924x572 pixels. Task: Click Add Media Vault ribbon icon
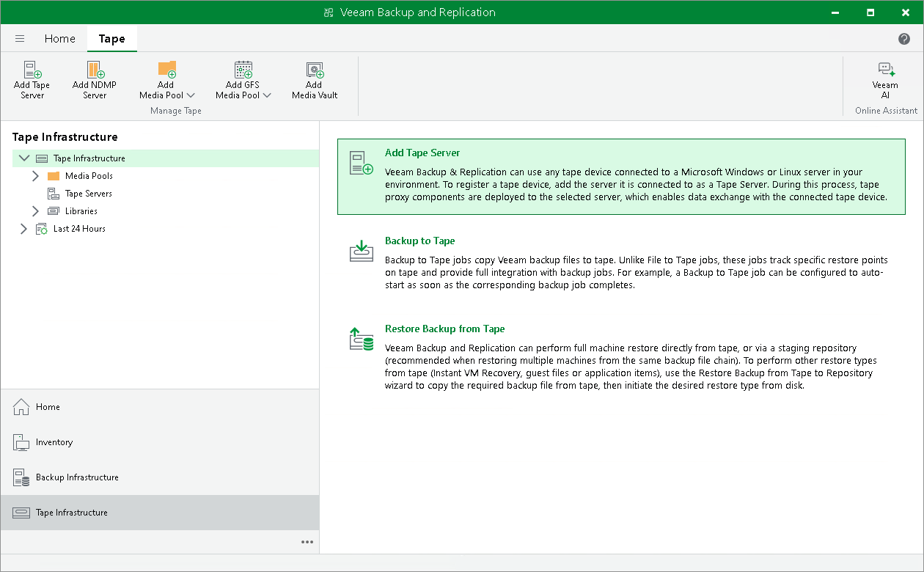[x=315, y=70]
